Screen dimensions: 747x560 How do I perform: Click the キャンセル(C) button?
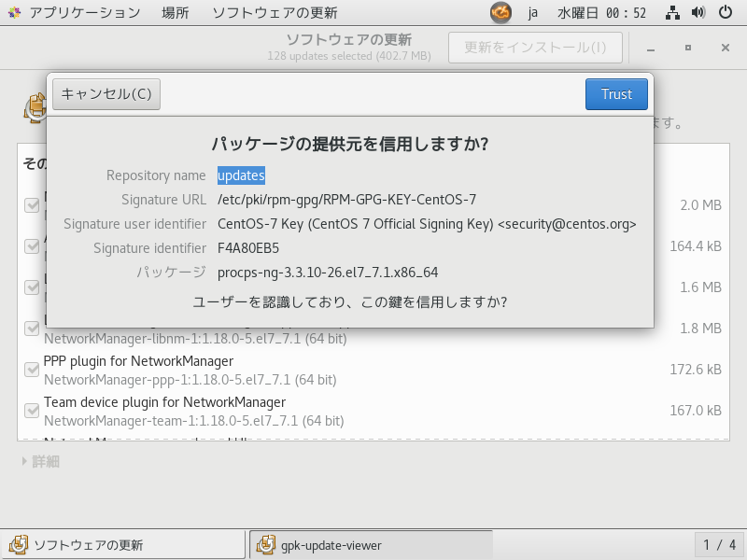pos(106,94)
